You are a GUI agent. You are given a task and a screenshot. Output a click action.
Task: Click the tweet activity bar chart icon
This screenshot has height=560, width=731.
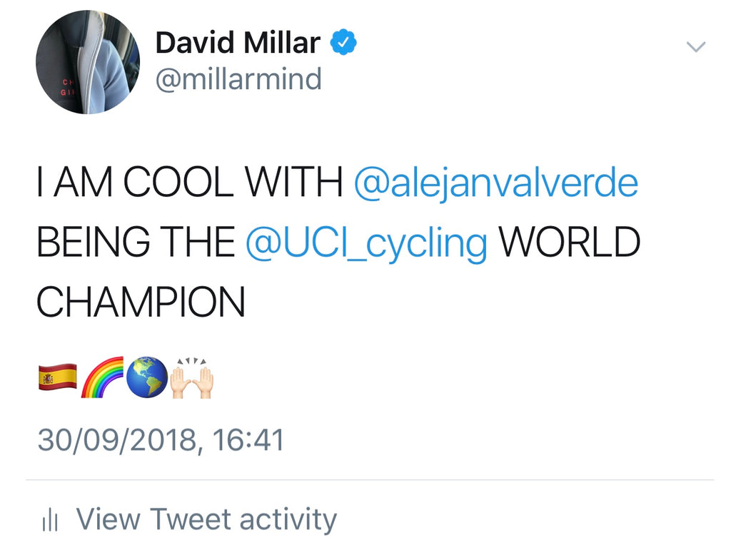[x=50, y=520]
